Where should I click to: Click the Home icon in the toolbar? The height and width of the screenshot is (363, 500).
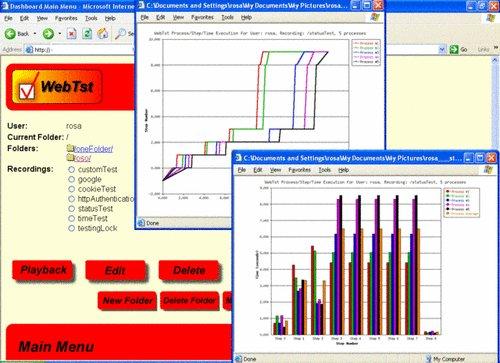103,33
